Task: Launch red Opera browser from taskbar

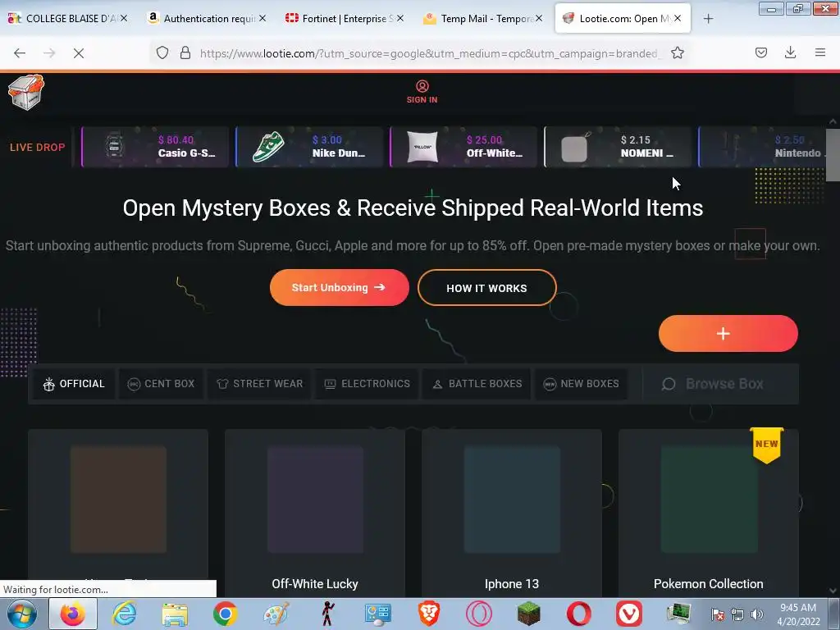Action: click(x=579, y=614)
